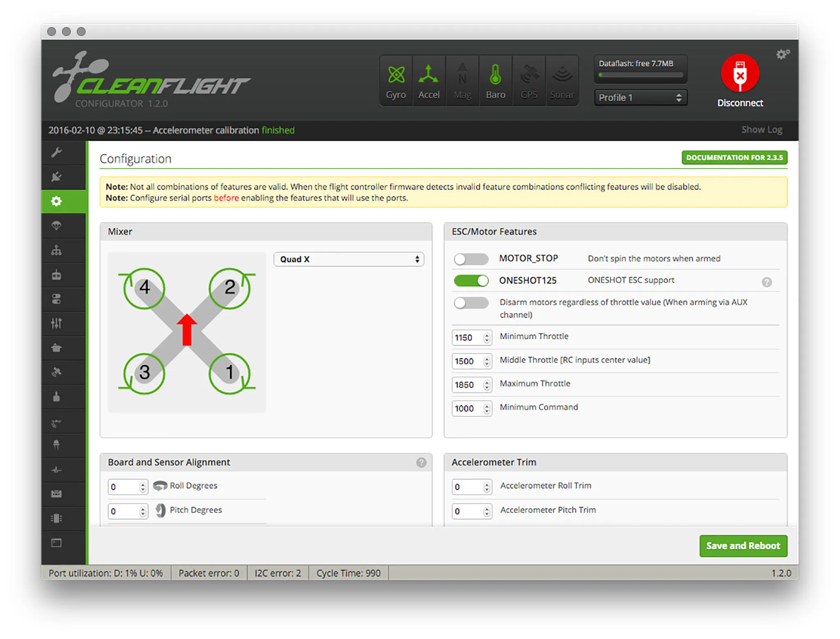Open the Profile 1 dropdown
840x639 pixels.
coord(640,98)
